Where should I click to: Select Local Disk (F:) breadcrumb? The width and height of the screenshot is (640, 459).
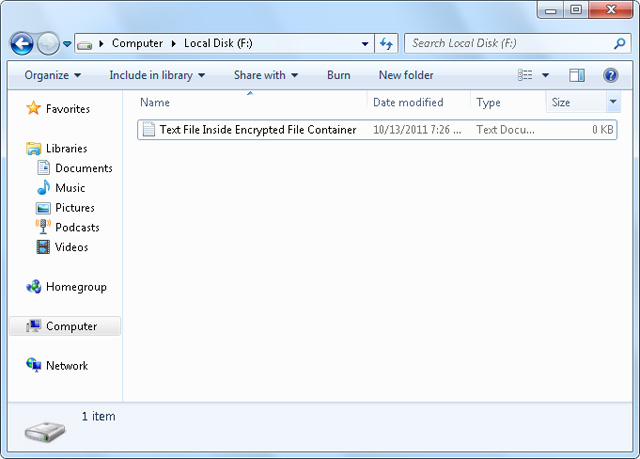[218, 43]
